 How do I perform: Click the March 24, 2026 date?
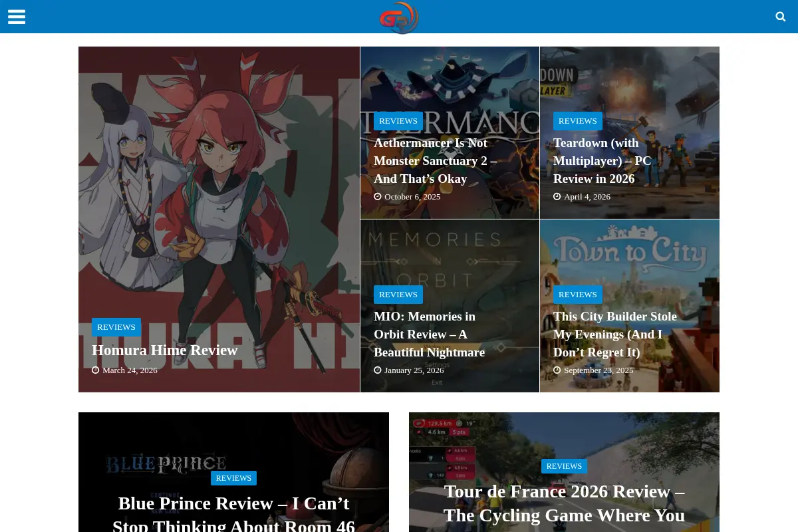(x=130, y=370)
